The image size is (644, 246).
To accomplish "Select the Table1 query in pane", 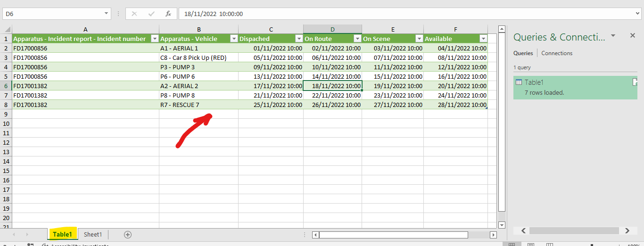I will coord(575,88).
